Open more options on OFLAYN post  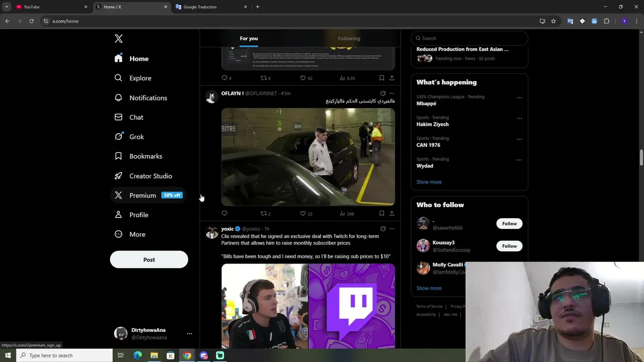point(392,94)
